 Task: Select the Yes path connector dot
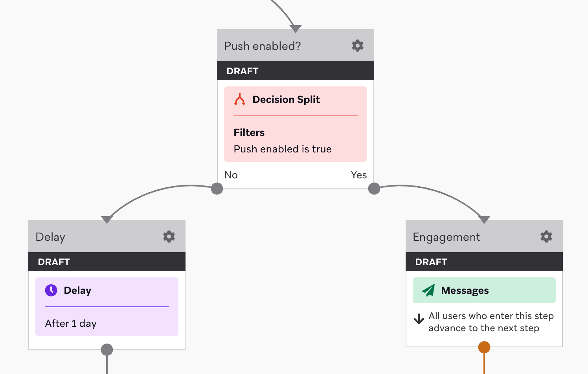[x=374, y=189]
